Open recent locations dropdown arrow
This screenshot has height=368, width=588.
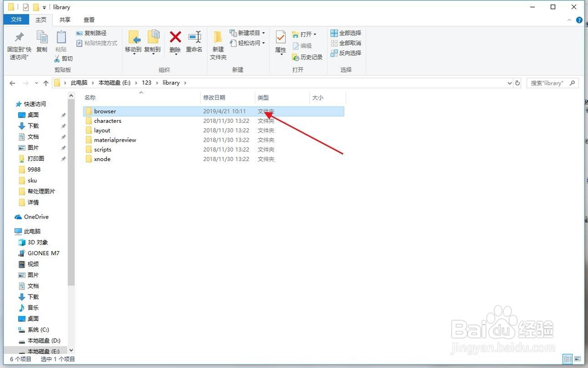(x=36, y=83)
